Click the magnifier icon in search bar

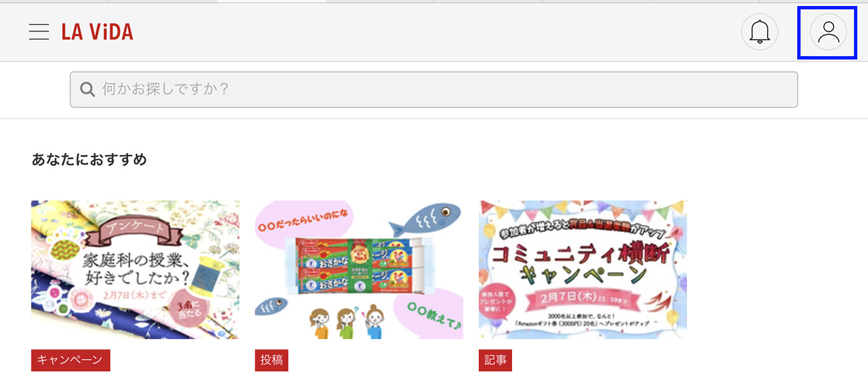coord(87,89)
